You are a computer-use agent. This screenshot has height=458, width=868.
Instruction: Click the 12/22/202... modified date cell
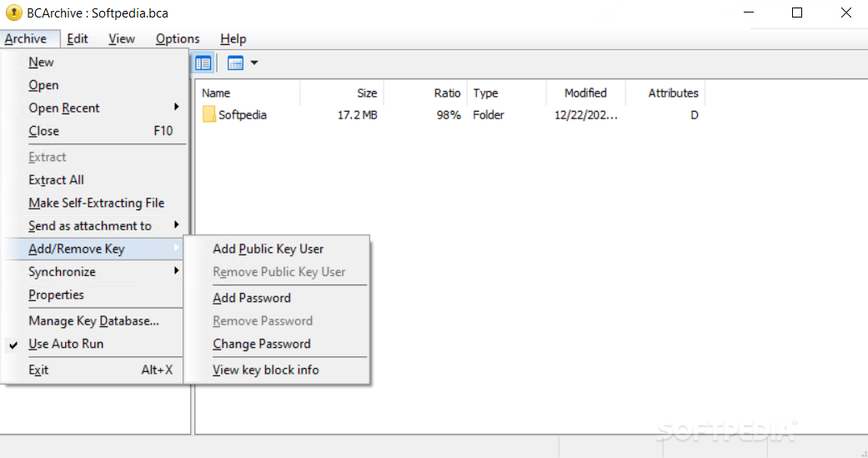[586, 115]
